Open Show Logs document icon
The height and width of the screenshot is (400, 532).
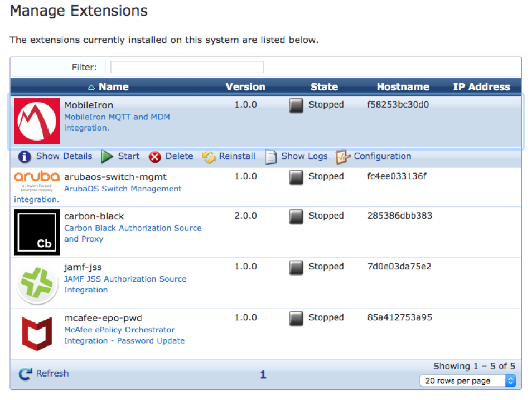pos(270,157)
